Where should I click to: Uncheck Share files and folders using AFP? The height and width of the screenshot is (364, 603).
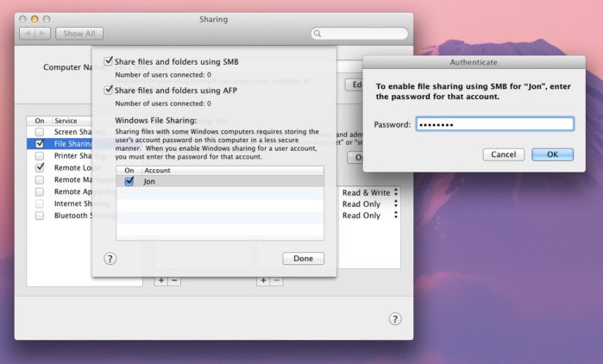coord(109,90)
